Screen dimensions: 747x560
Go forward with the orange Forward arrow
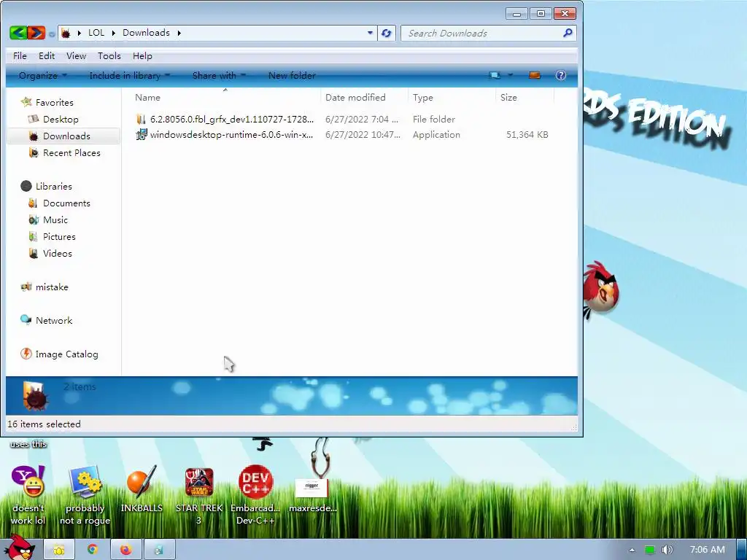(x=36, y=32)
